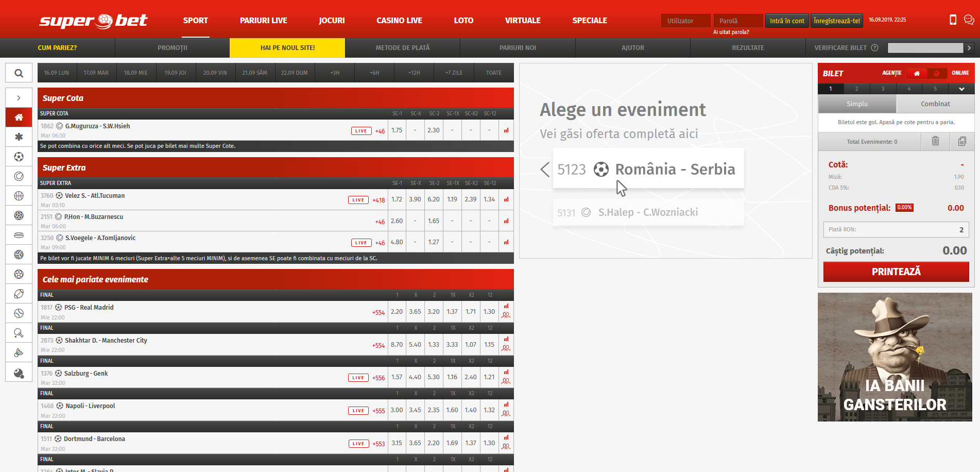Screen dimensions: 980x472
Task: Open the mobile phone icon in header
Action: (953, 20)
